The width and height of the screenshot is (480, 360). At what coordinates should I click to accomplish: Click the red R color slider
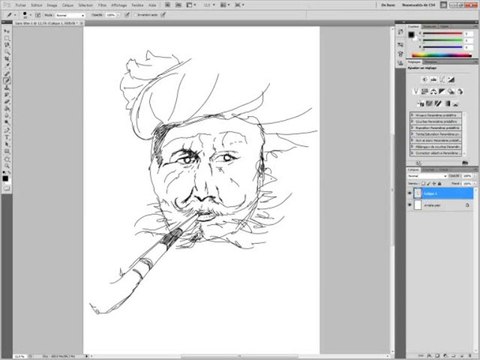click(x=443, y=34)
